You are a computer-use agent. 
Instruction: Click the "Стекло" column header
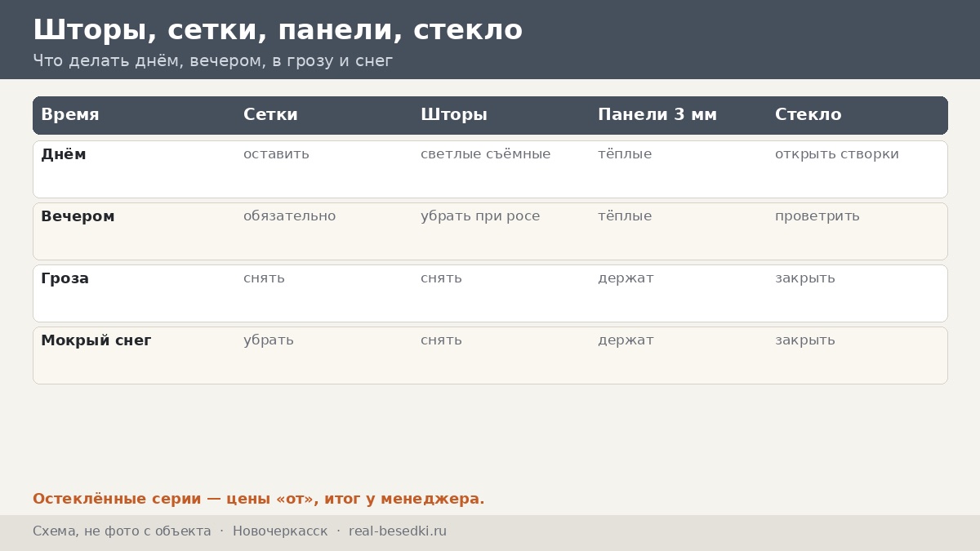[x=808, y=115]
